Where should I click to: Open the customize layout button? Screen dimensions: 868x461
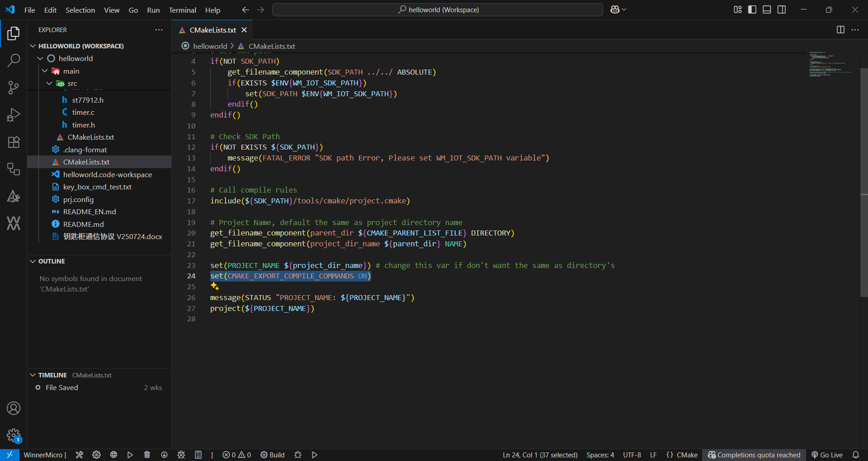point(738,9)
